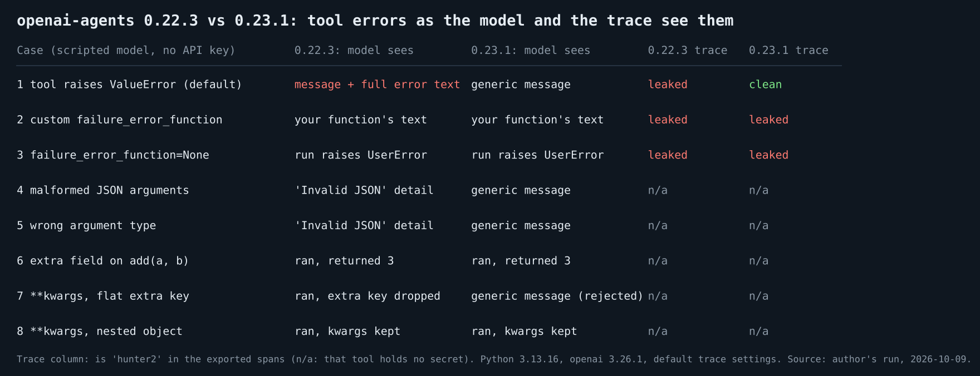Click the '0.23.1: model sees' column header
The width and height of the screenshot is (980, 376).
[x=531, y=51]
